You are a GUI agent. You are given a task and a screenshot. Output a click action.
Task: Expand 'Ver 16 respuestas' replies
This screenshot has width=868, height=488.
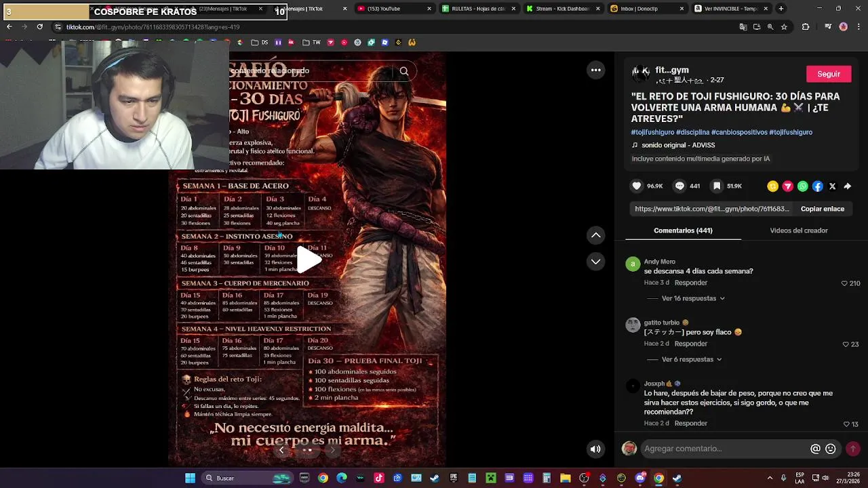point(693,298)
